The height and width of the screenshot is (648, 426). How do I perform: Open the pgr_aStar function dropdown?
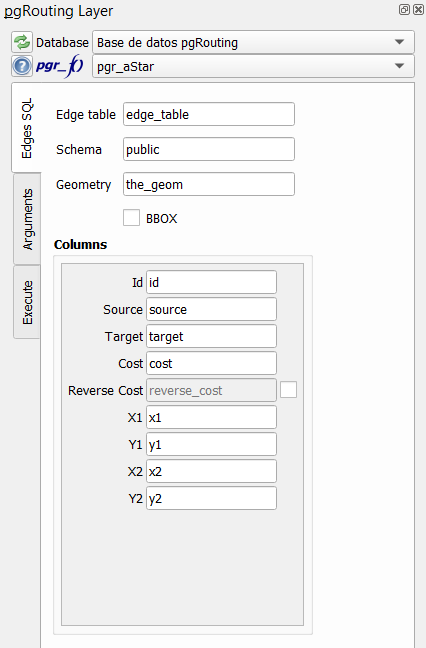pyautogui.click(x=253, y=66)
